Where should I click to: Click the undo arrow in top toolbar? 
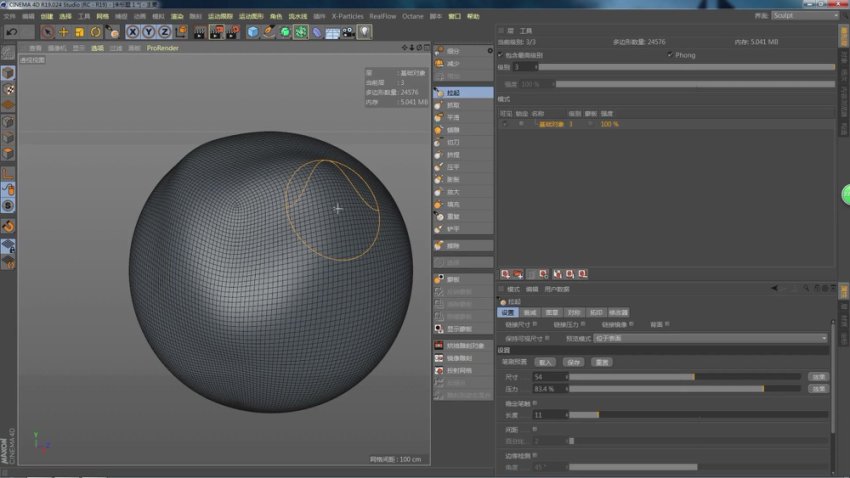(12, 32)
